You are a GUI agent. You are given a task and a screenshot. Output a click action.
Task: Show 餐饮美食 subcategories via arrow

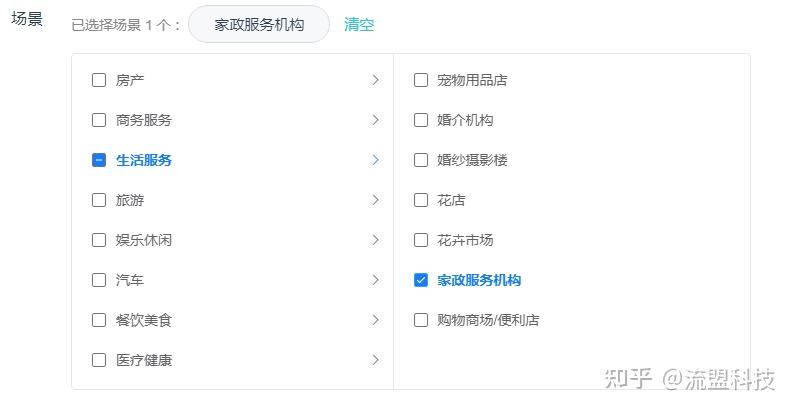pyautogui.click(x=375, y=320)
